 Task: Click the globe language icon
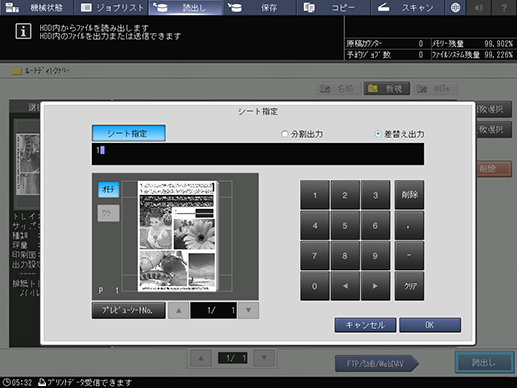pyautogui.click(x=455, y=7)
